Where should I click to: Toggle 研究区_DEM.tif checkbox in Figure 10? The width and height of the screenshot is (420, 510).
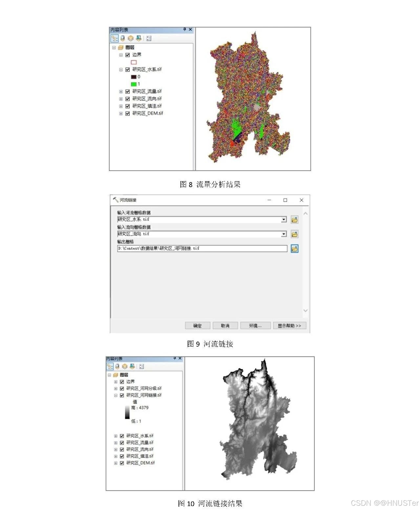122,463
